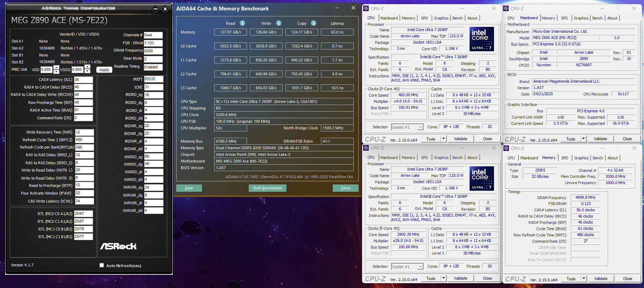Expand the Tools dropdown arrow in the Mainboard CPU-Z window
The image size is (644, 288).
tap(583, 139)
